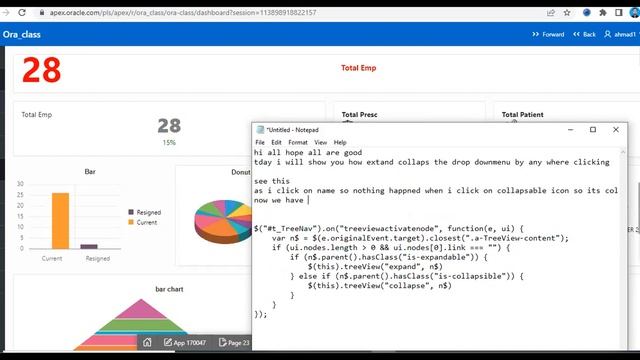This screenshot has width=640, height=360.
Task: Click the Total Patient card title
Action: 522,115
